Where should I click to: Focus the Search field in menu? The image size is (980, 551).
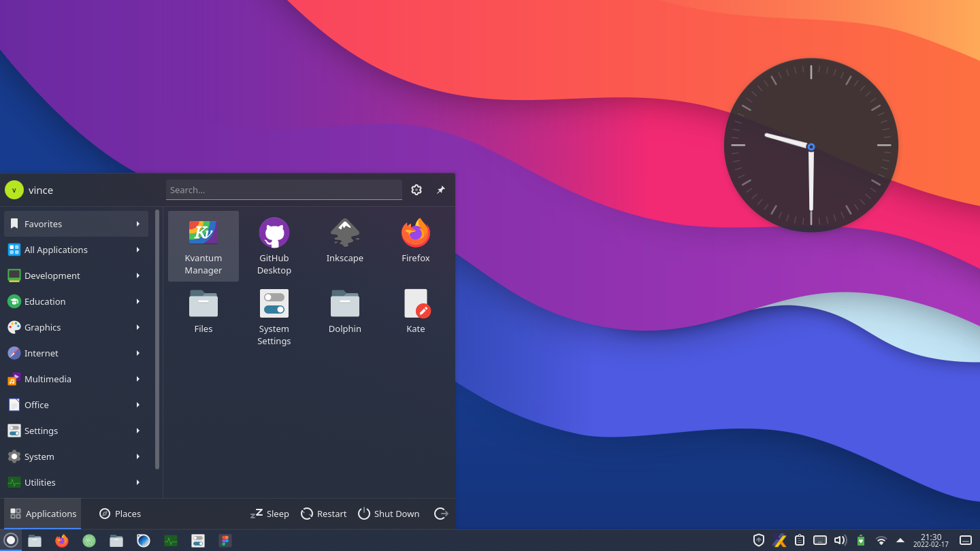click(x=284, y=190)
